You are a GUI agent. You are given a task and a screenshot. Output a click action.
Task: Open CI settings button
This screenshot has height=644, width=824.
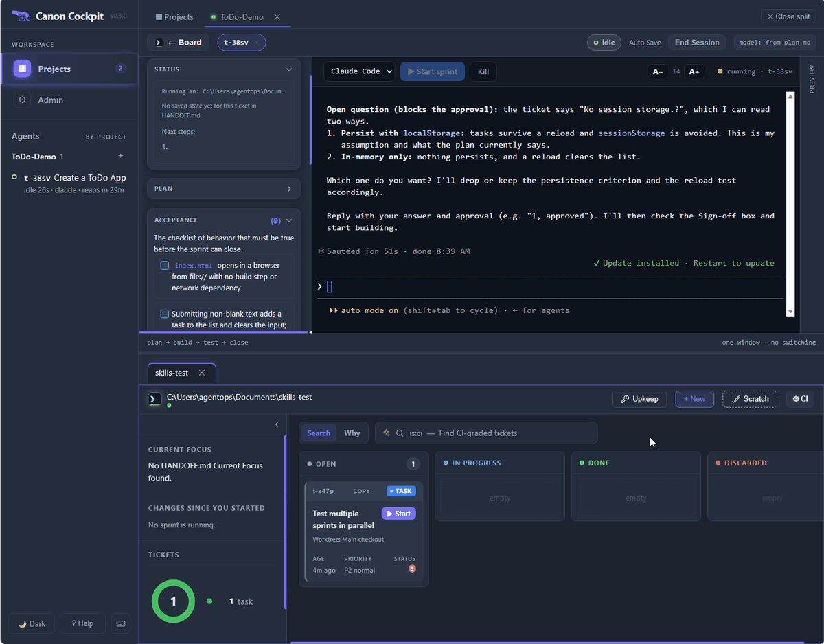coord(801,399)
